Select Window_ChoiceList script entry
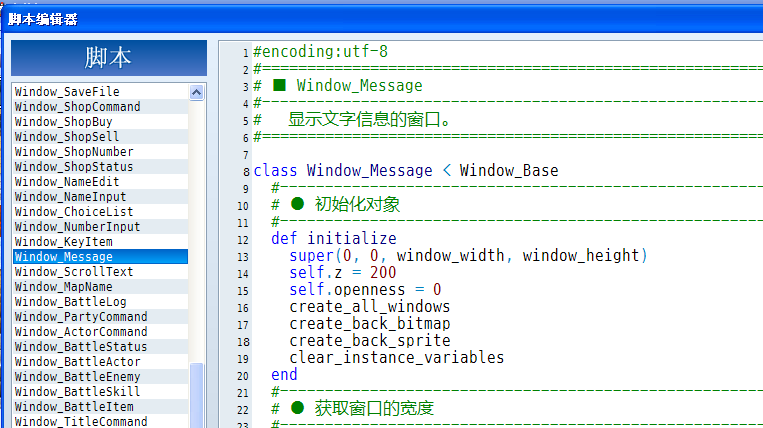This screenshot has width=763, height=428. pos(101,212)
